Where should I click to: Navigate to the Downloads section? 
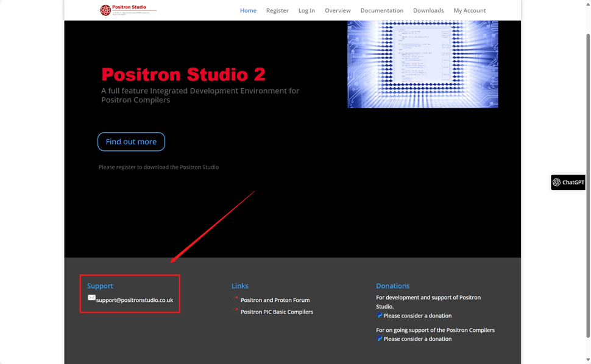pos(428,10)
